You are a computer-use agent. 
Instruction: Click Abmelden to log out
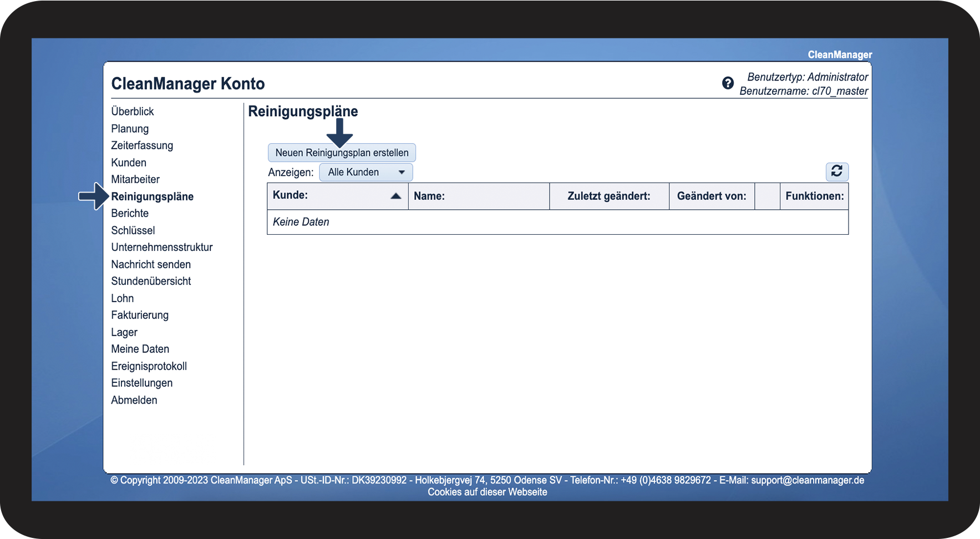[x=134, y=400]
